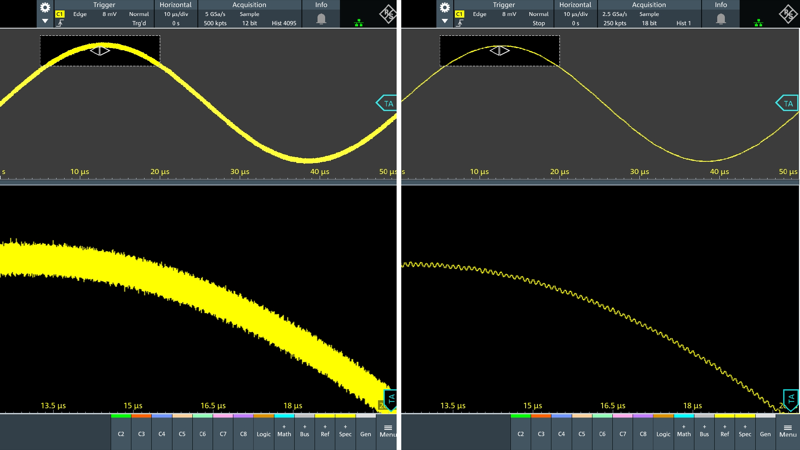This screenshot has width=800, height=450.
Task: Click zoom window handle on left waveform
Action: pyautogui.click(x=100, y=51)
